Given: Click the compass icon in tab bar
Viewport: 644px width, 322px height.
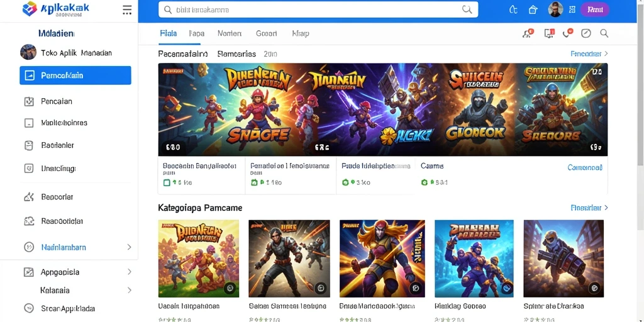Looking at the screenshot, I should pyautogui.click(x=586, y=33).
